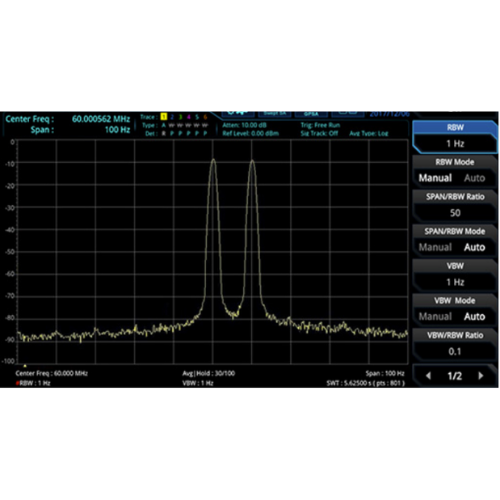The width and height of the screenshot is (500, 500).
Task: Go to next softkey menu page
Action: [x=481, y=376]
